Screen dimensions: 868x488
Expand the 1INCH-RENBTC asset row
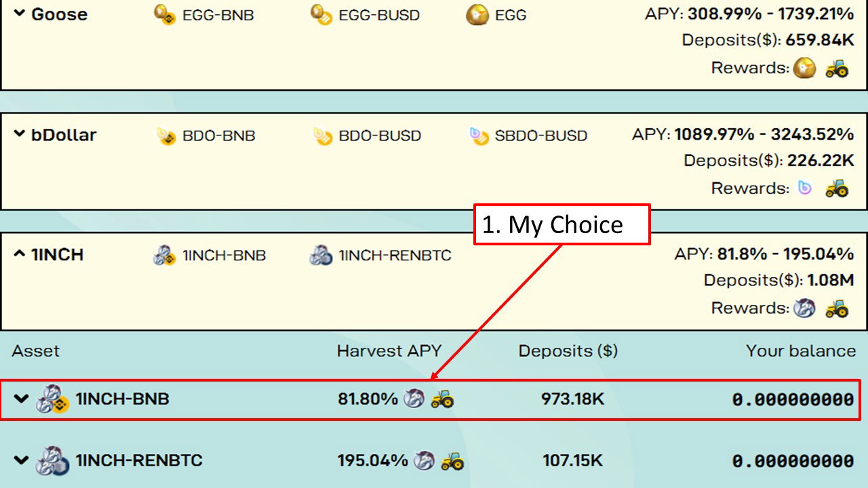click(x=22, y=460)
